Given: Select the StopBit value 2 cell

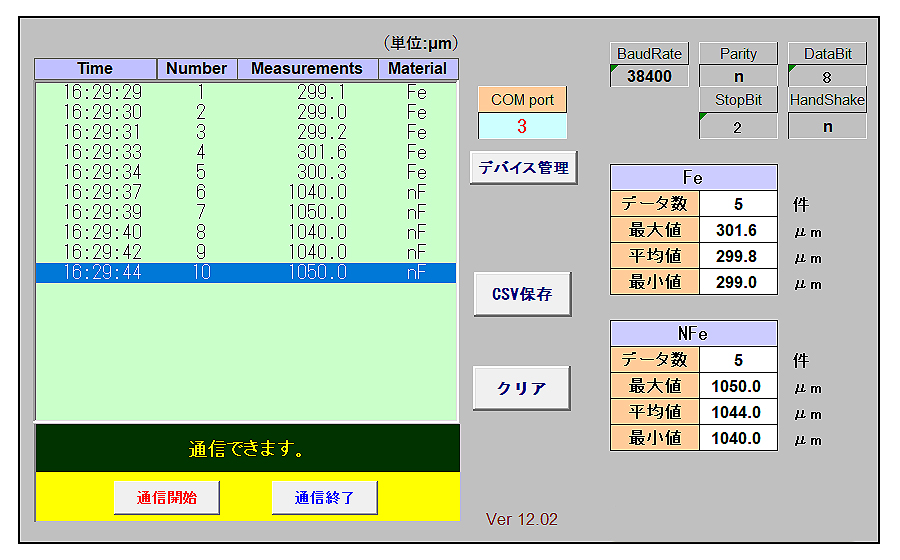Looking at the screenshot, I should point(738,126).
